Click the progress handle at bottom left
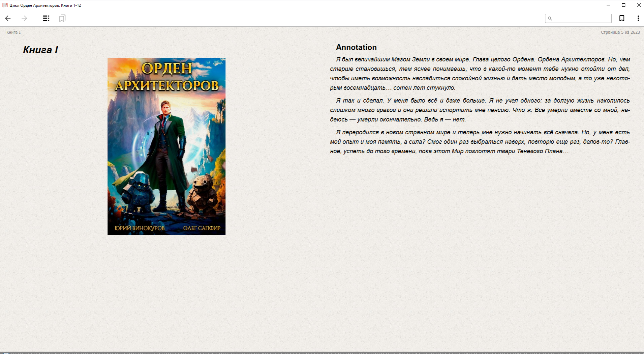The image size is (644, 354). (x=6, y=353)
